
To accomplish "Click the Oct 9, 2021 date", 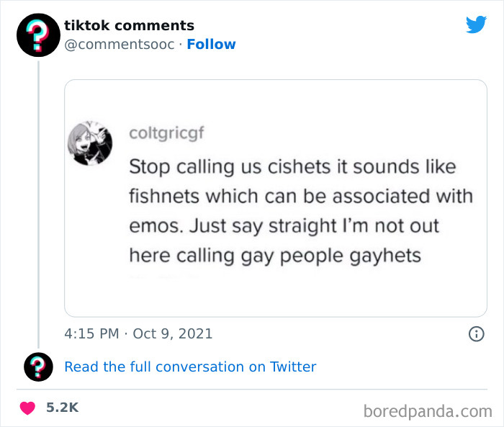I will (x=174, y=333).
